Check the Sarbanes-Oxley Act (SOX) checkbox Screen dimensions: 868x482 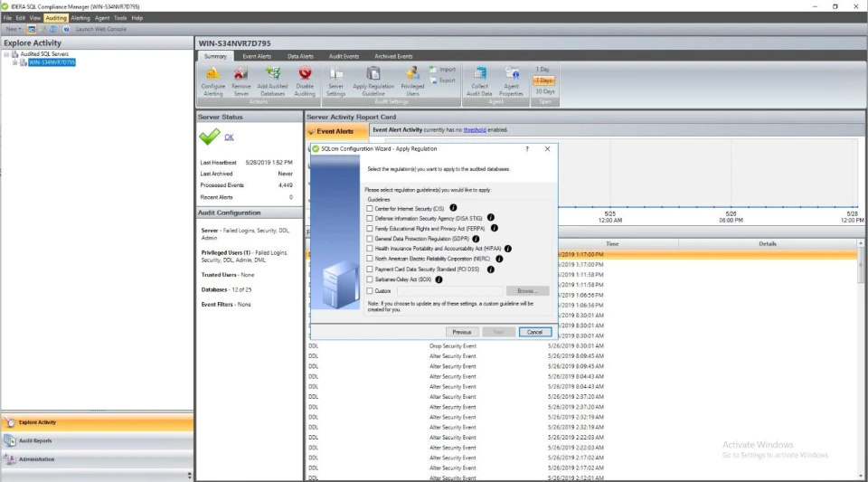pyautogui.click(x=370, y=279)
